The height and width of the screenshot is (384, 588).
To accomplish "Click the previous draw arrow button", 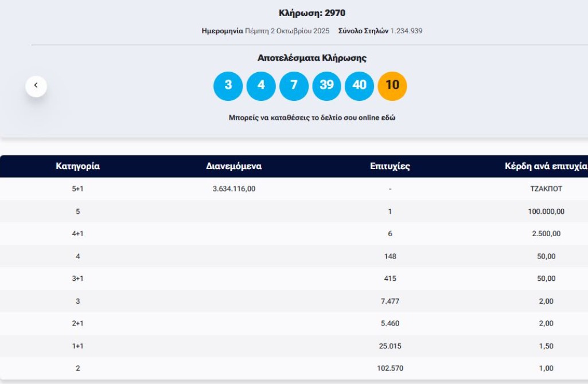I will (36, 86).
